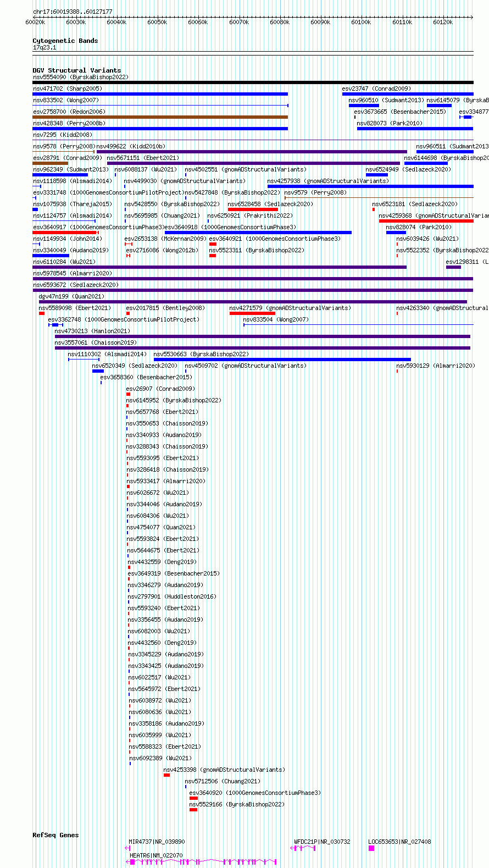Select nsv4730213 (Hanlon2021) label
Image resolution: width=489 pixels, height=868 pixels.
(x=92, y=331)
